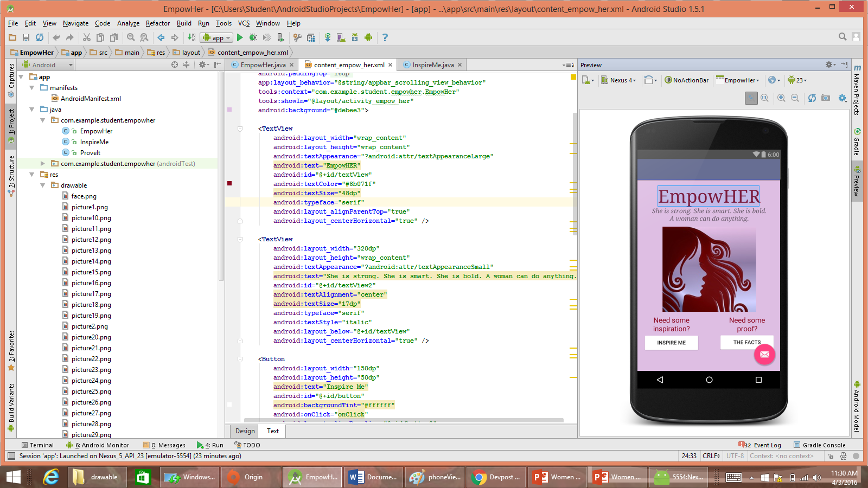Sync project using the toolbar refresh icon
The image size is (868, 488).
(x=40, y=37)
